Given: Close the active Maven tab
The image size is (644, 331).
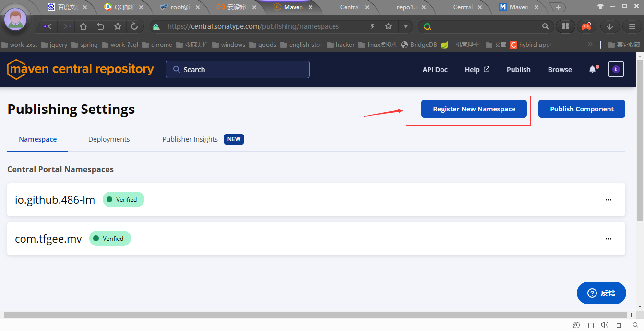Looking at the screenshot, I should [310, 7].
